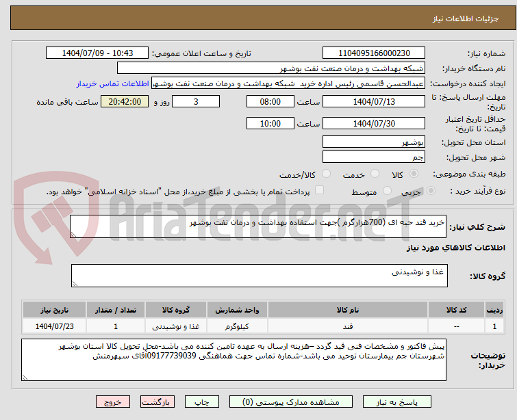Click the price validity date 1404/07/30
The image size is (517, 420).
tap(374, 124)
